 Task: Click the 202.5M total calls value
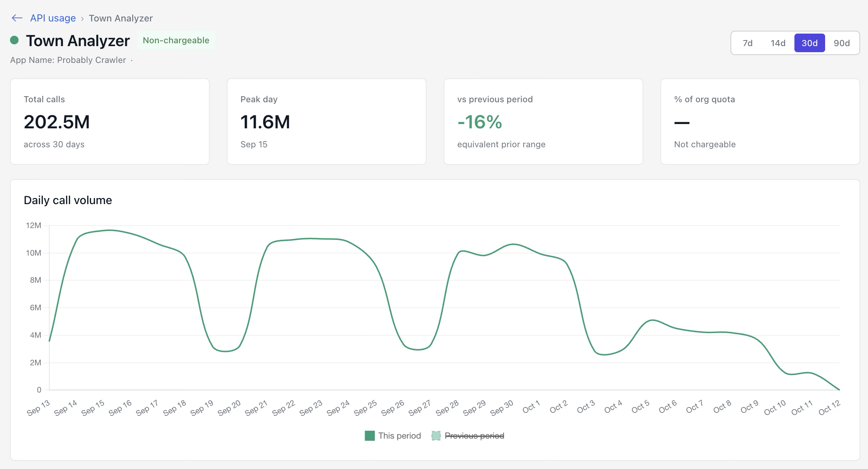(x=57, y=122)
